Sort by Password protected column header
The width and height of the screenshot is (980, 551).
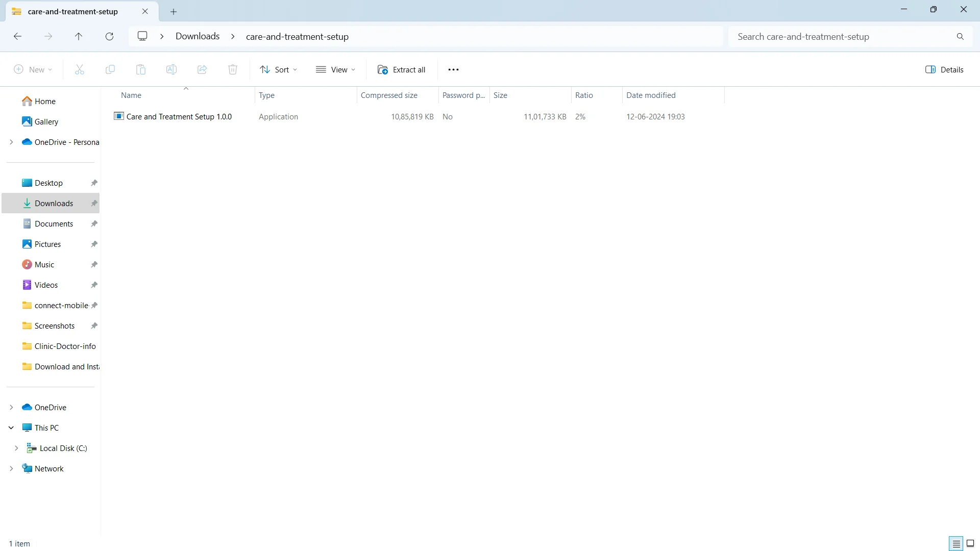pos(463,95)
